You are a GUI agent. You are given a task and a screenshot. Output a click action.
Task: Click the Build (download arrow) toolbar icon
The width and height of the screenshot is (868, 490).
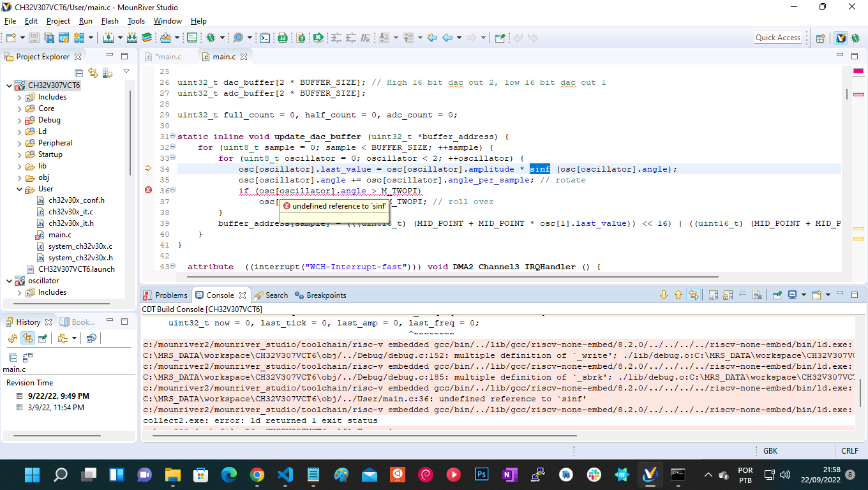point(108,38)
